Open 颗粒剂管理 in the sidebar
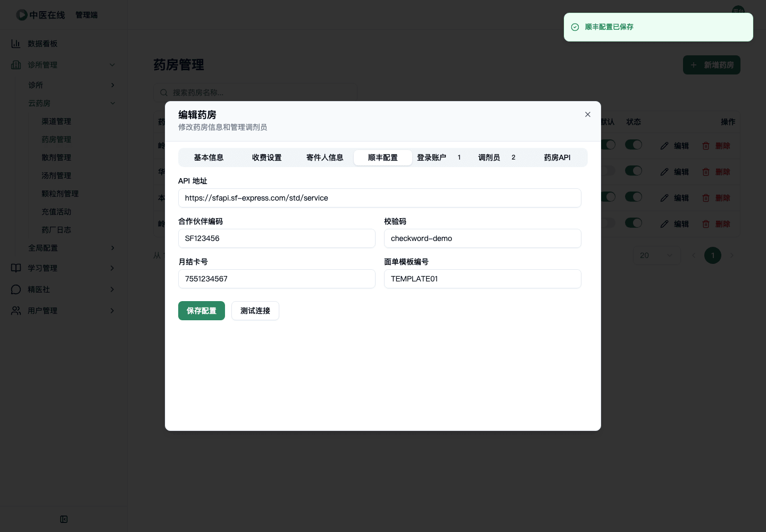The height and width of the screenshot is (532, 766). pos(60,194)
